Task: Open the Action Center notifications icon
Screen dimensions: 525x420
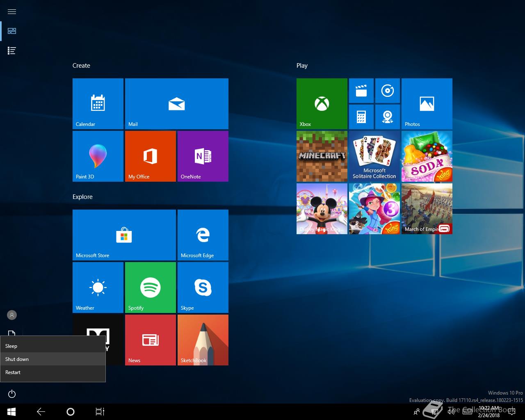Action: [x=511, y=412]
